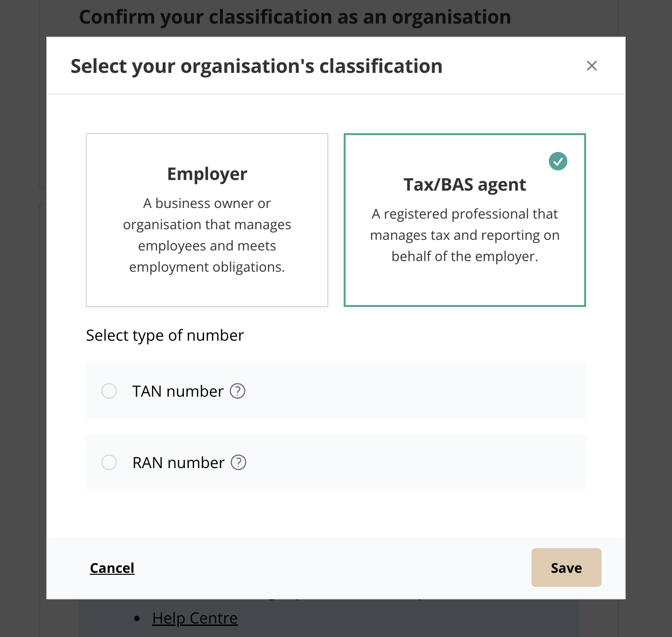Open the RAN number help tooltip icon
Screen dimensions: 672x637
[238, 462]
